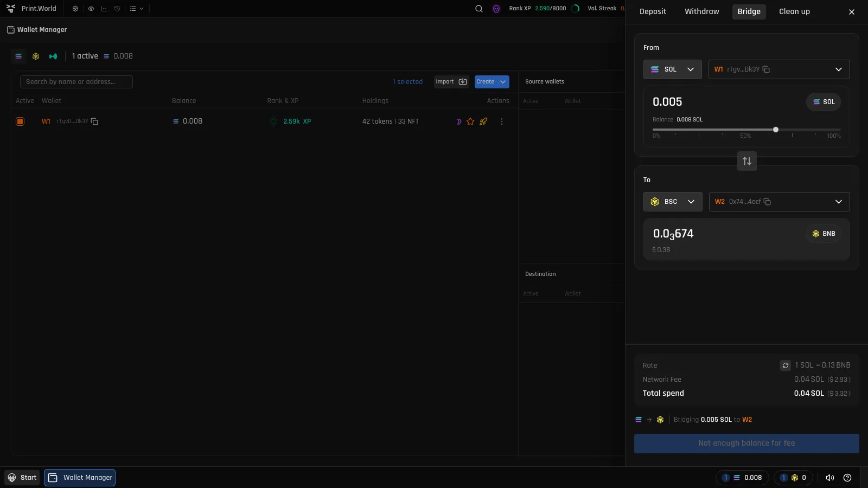Toggle the sound speaker icon
Viewport: 868px width, 488px height.
point(830,478)
